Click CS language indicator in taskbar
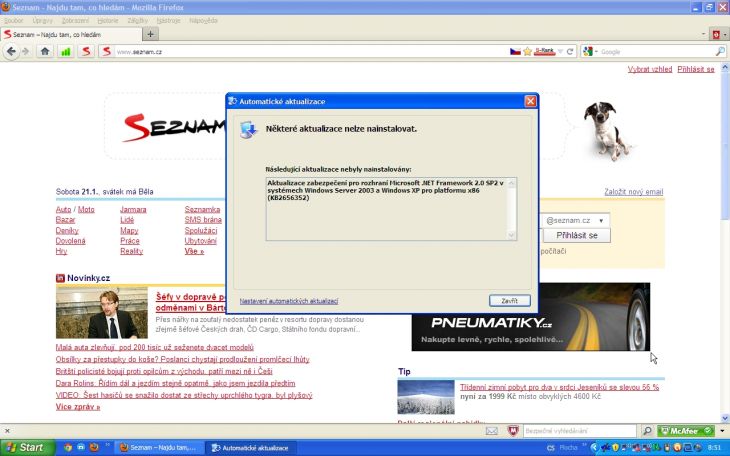The image size is (730, 456). [551, 448]
